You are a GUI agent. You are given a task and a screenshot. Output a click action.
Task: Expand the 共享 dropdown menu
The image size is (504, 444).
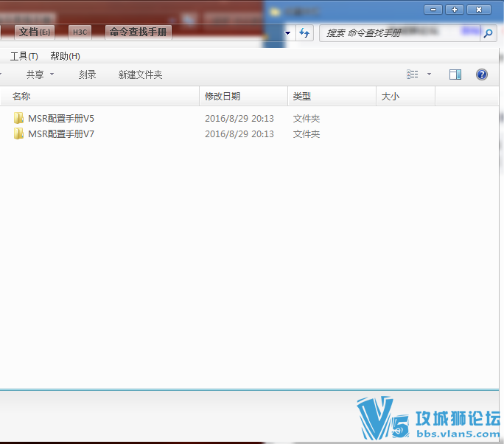41,74
